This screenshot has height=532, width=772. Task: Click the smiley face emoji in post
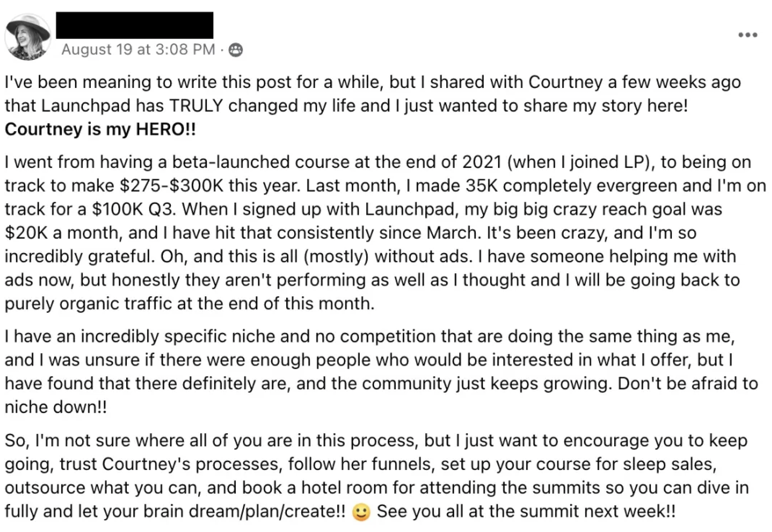[x=361, y=512]
